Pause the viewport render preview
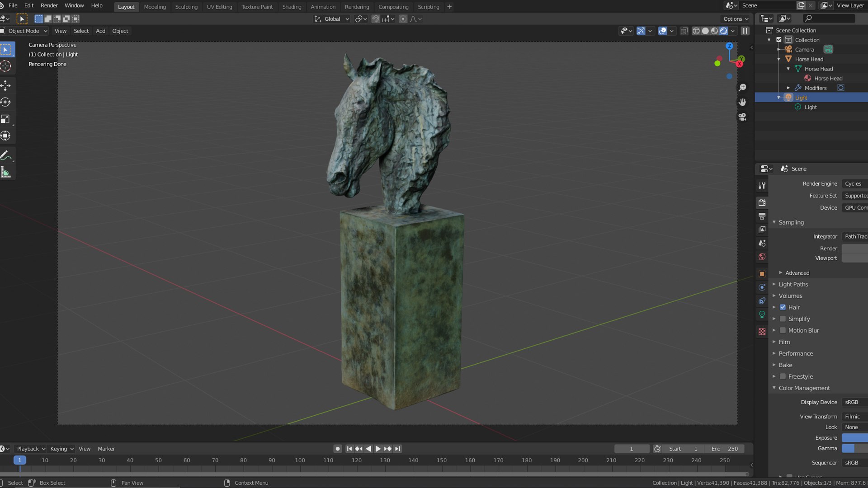 pyautogui.click(x=745, y=31)
